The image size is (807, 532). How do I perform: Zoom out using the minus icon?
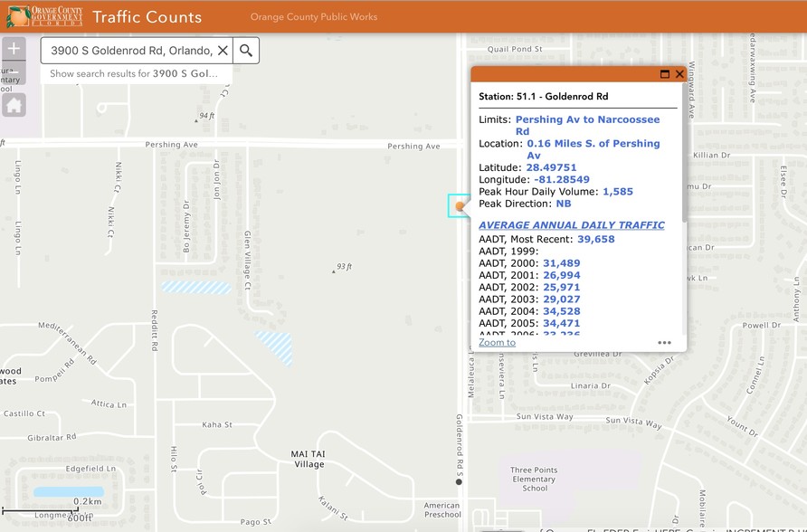click(13, 71)
